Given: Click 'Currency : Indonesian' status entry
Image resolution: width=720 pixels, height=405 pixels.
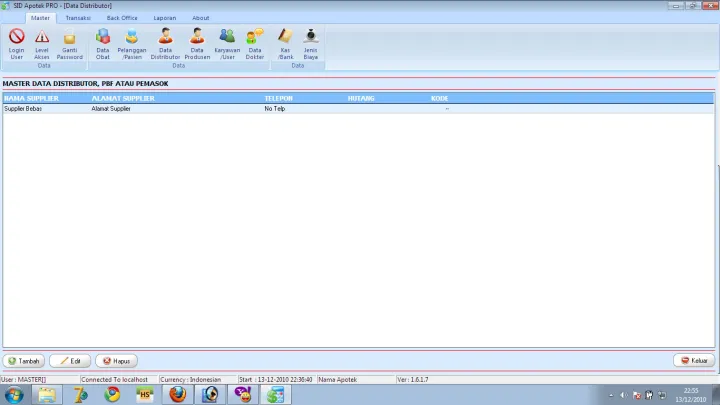Looking at the screenshot, I should [191, 380].
